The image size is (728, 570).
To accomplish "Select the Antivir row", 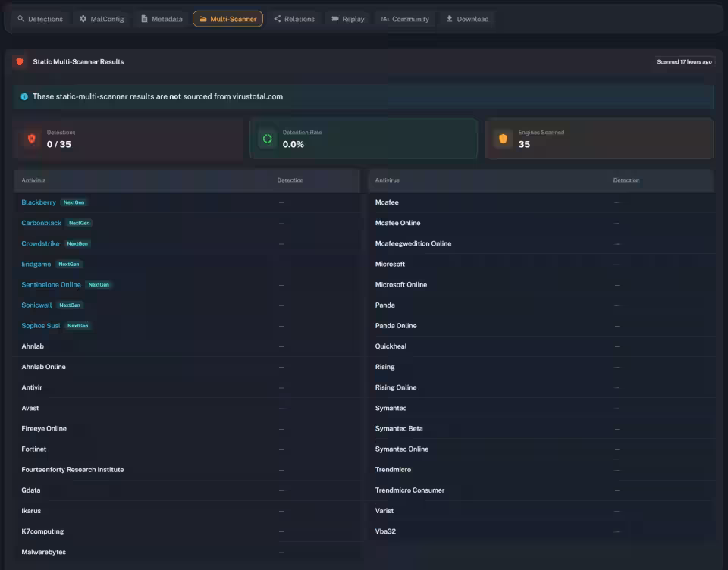I will (187, 387).
